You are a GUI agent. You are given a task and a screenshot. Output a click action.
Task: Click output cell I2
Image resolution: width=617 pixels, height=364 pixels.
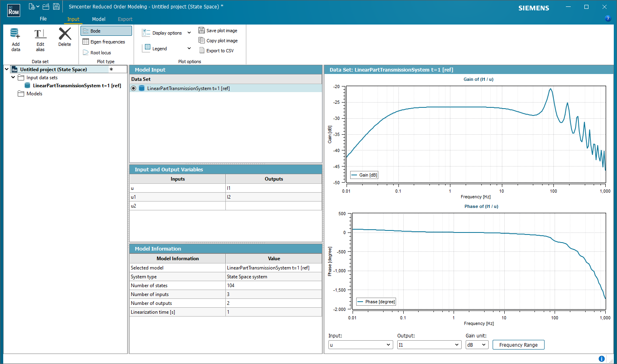[274, 197]
